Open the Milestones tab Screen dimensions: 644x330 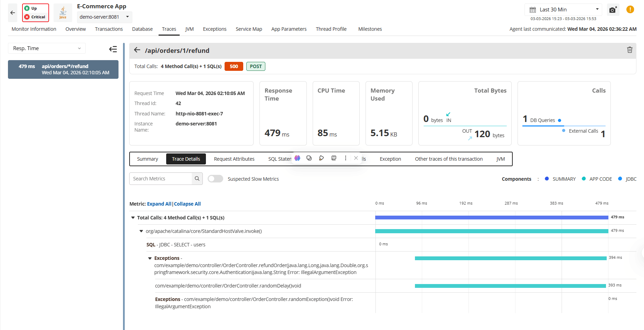pos(370,29)
